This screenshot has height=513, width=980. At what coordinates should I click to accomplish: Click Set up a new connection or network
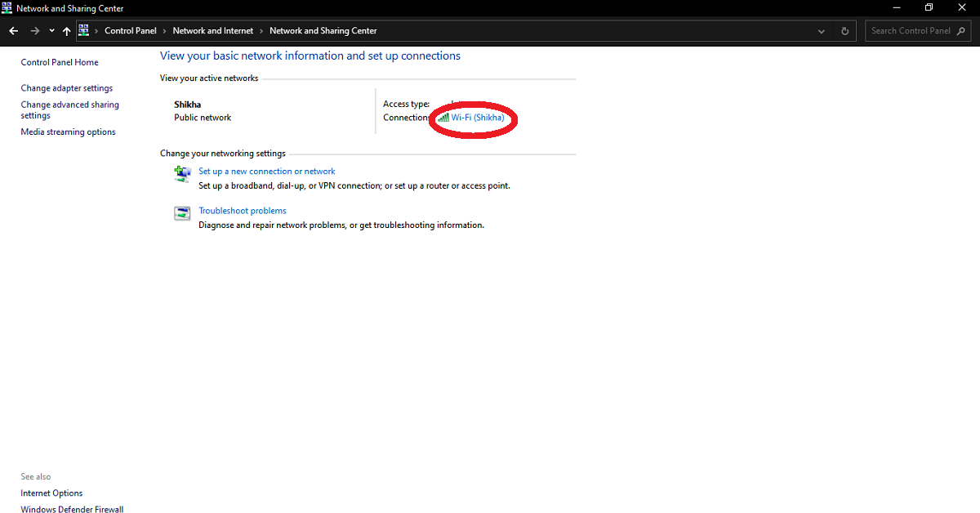tap(267, 172)
